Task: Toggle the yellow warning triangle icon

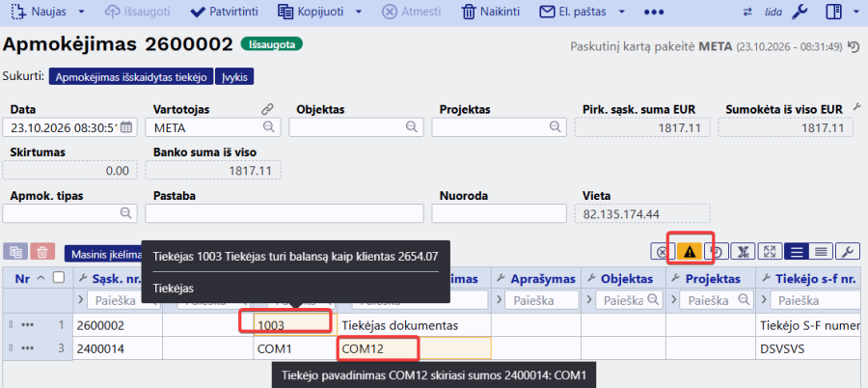Action: tap(690, 252)
